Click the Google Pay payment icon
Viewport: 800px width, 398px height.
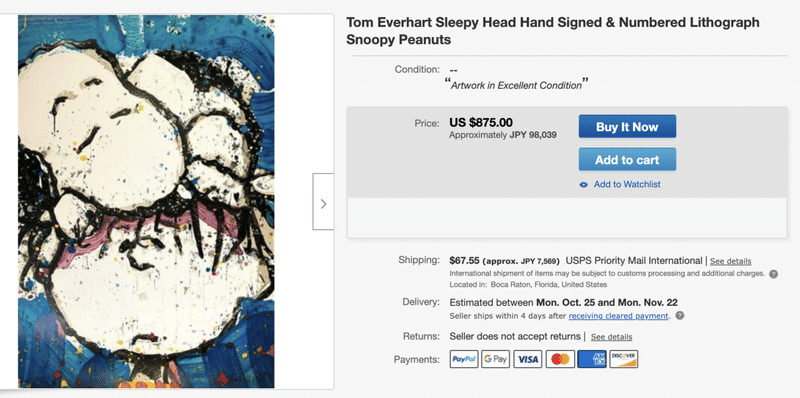point(495,359)
